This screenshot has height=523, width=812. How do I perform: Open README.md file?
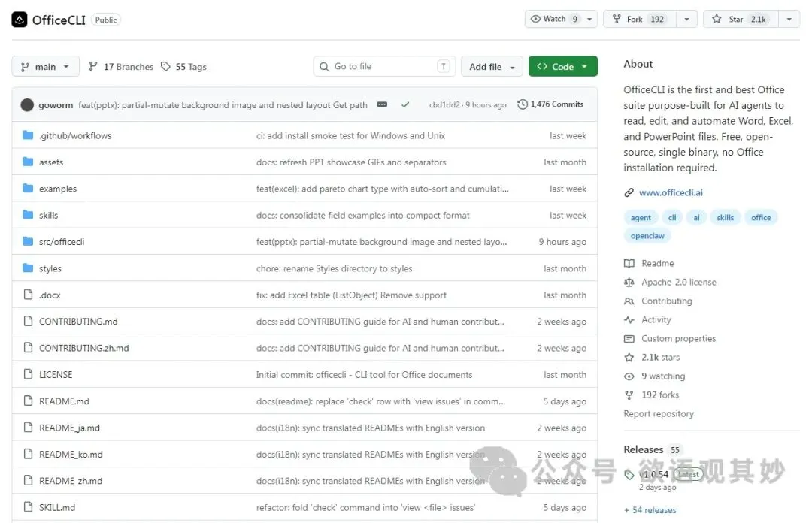click(x=64, y=401)
